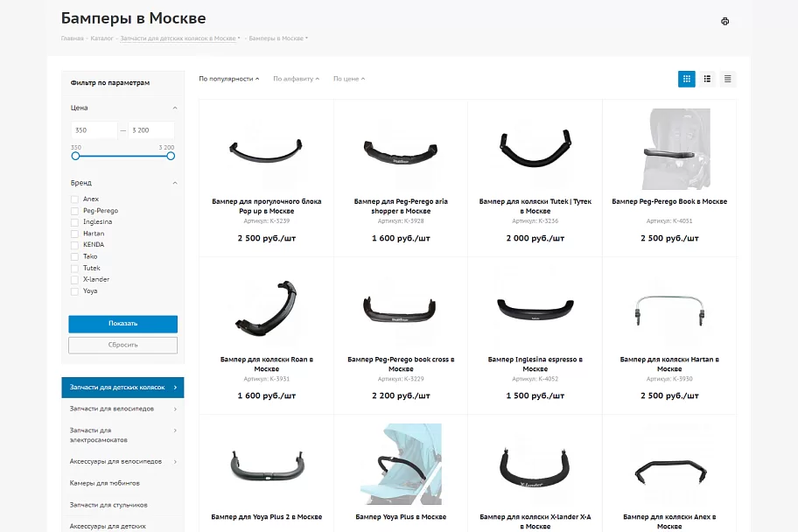Viewport: 798px width, 532px height.
Task: Open the Hartan bumper product image
Action: point(669,311)
